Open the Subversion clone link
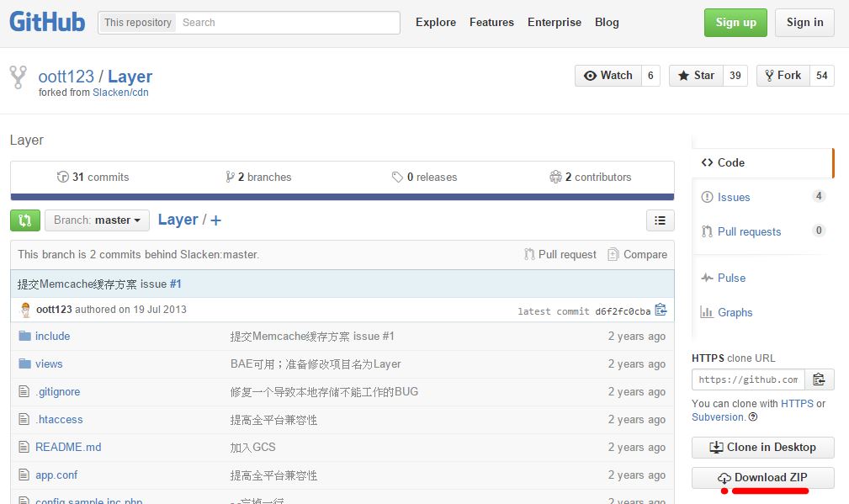The width and height of the screenshot is (849, 504). (x=718, y=416)
